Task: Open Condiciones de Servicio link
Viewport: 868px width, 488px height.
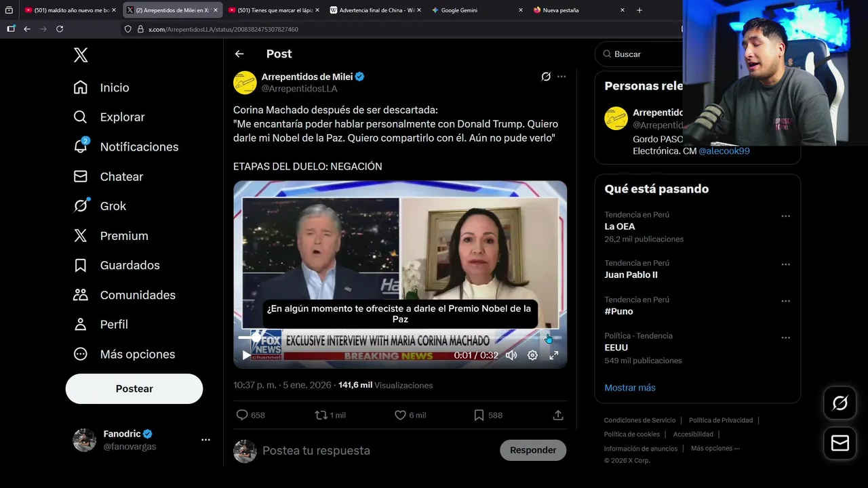Action: [x=640, y=420]
